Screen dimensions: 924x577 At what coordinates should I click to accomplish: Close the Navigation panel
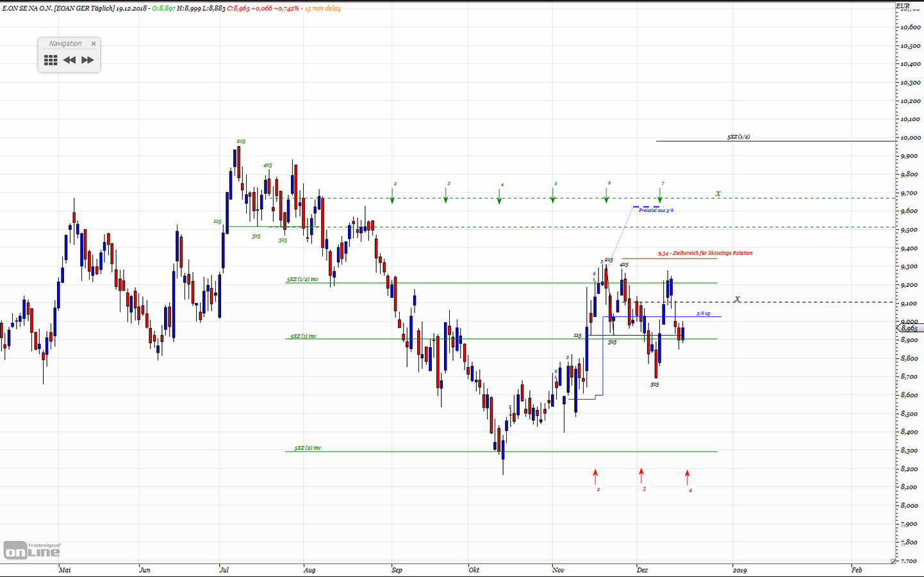coord(94,44)
